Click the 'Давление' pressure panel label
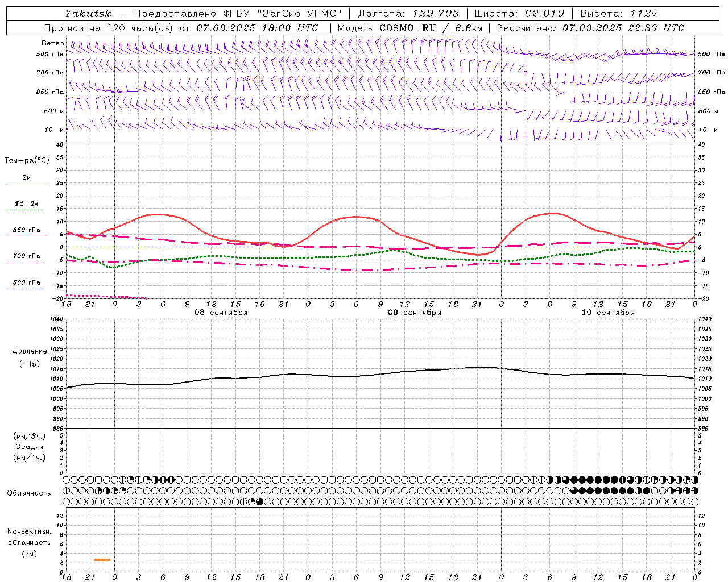This screenshot has width=728, height=582. pos(30,351)
